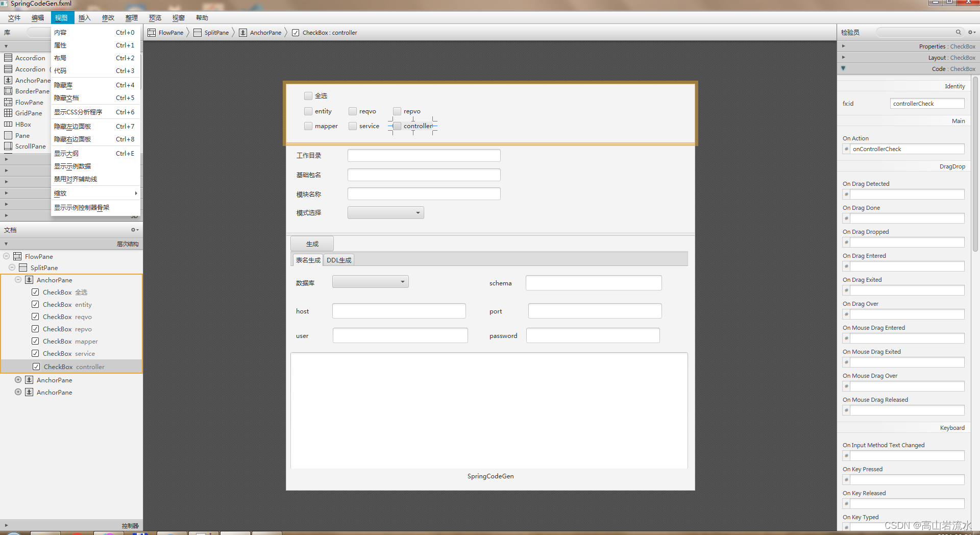Screen dimensions: 980x535
Task: Check the 全选 checkbox on the canvas
Action: [308, 95]
